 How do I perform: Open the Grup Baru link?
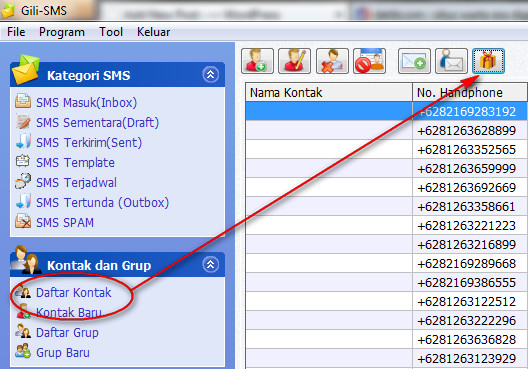point(63,353)
